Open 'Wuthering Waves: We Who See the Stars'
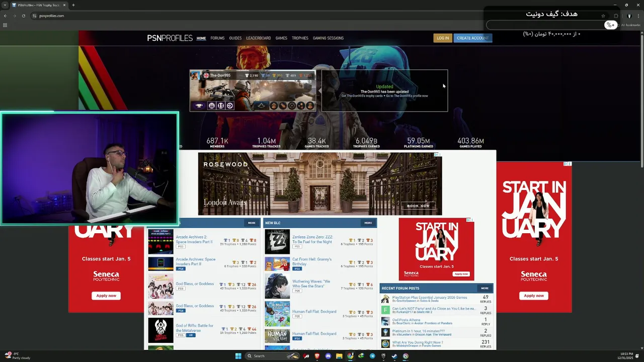Image resolution: width=644 pixels, height=362 pixels. pos(311,284)
